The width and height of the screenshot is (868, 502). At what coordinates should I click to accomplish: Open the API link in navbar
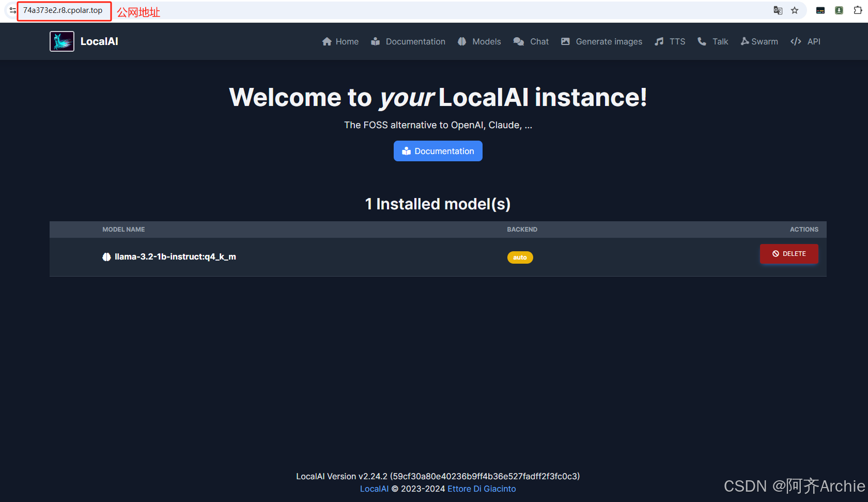(x=805, y=41)
